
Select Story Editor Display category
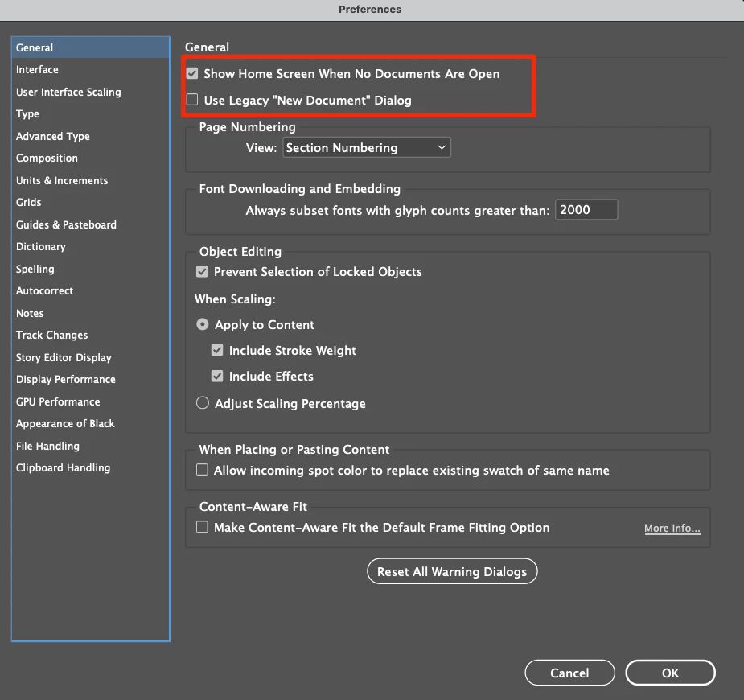pos(91,357)
